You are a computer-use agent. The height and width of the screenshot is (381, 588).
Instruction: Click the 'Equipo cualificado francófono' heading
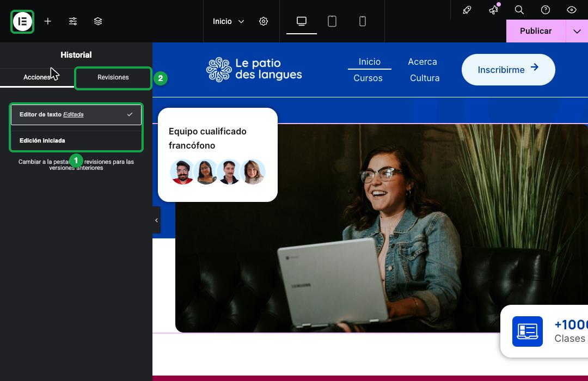[207, 138]
